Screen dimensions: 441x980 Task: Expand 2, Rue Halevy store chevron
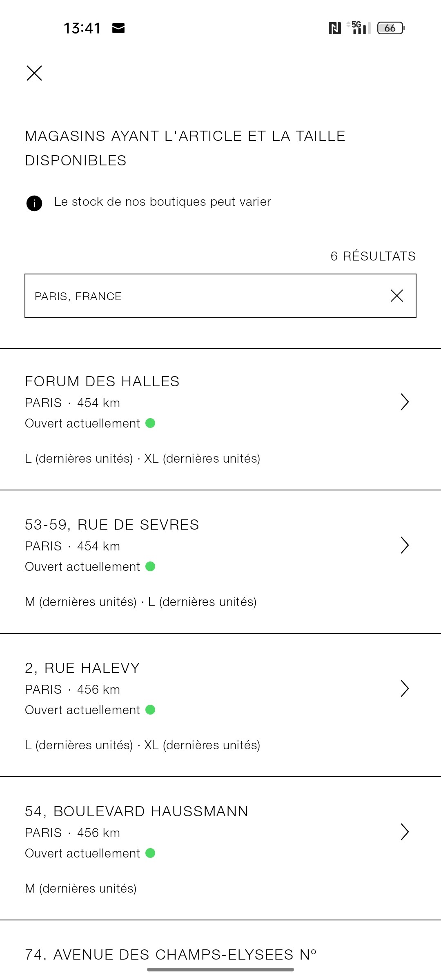[x=404, y=688]
